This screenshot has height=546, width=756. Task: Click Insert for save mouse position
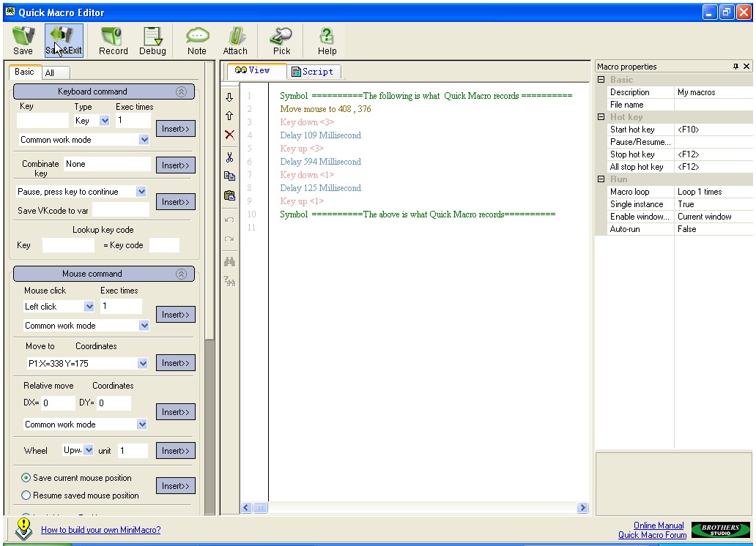[176, 486]
